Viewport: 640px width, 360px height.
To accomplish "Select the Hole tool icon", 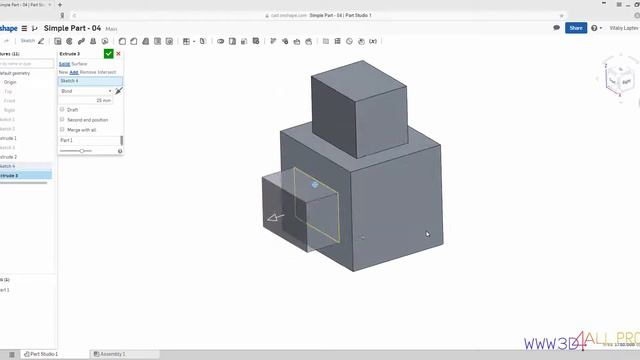I will tap(187, 41).
